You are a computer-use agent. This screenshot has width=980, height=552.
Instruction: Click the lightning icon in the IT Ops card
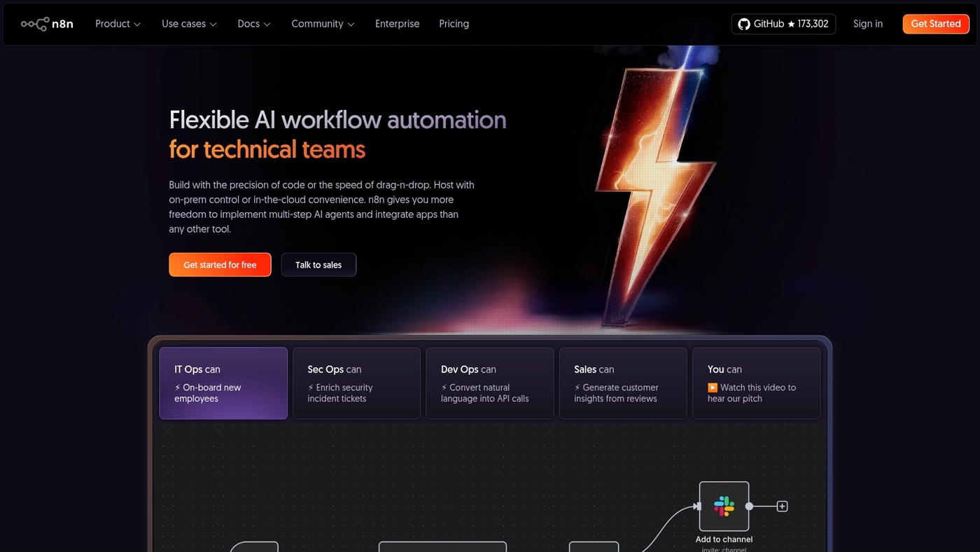178,387
